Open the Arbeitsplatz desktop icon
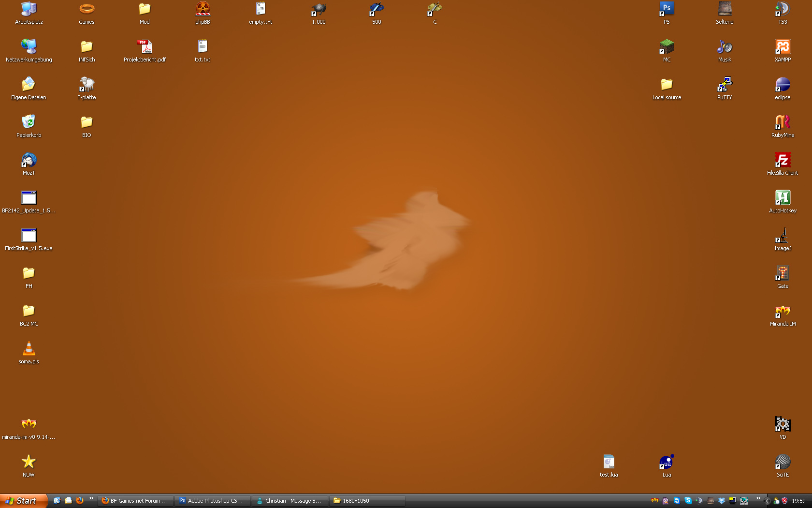This screenshot has height=508, width=812. click(x=29, y=13)
